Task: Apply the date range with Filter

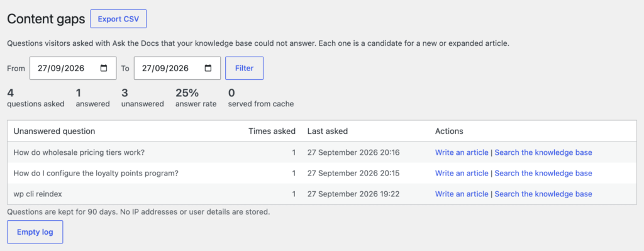Action: 245,68
